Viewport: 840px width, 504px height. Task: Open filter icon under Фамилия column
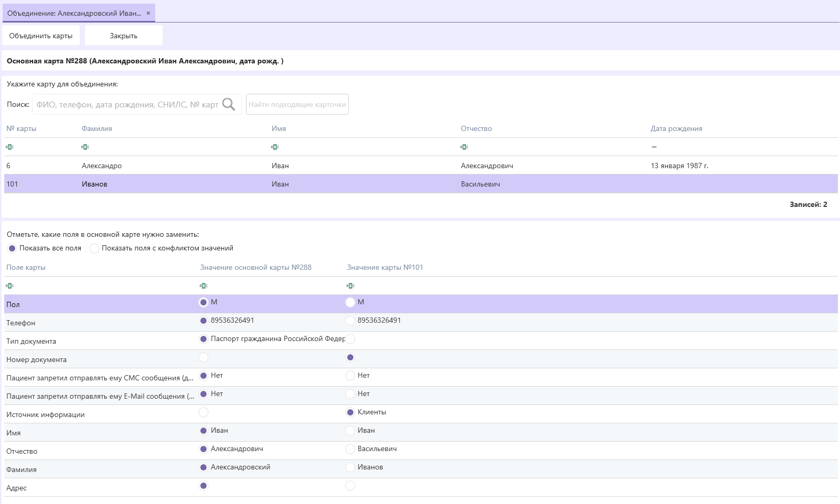(x=85, y=147)
